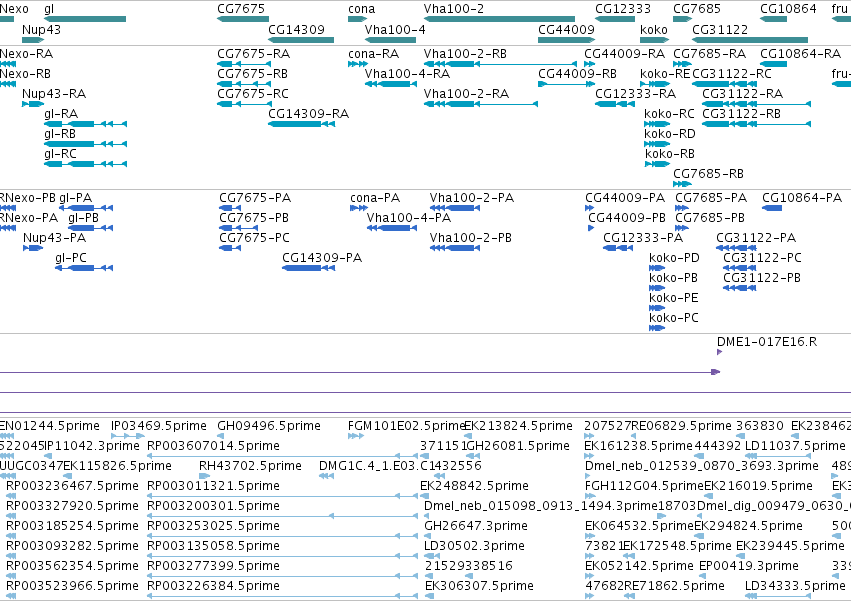Click the LD34333.5prime EST label
The width and height of the screenshot is (851, 601).
795,586
